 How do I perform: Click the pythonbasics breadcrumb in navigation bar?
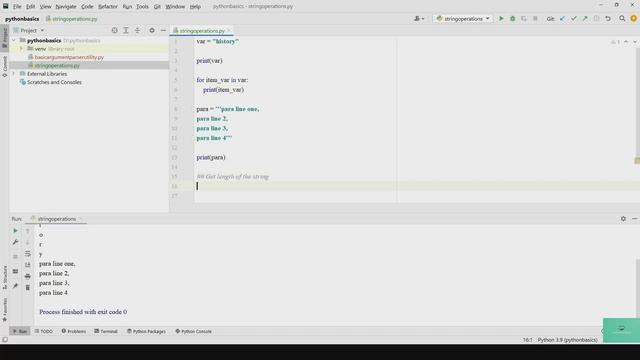coord(22,19)
